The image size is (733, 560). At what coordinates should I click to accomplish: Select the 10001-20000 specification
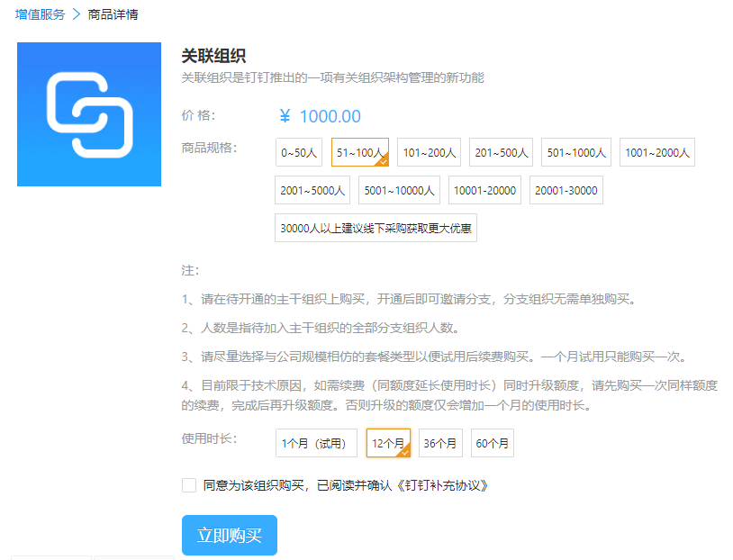tap(484, 190)
